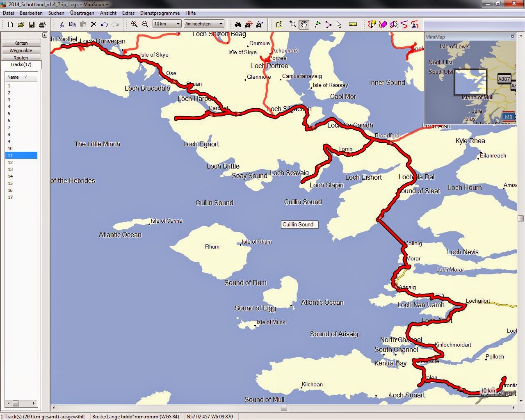Click the Print icon

(x=42, y=25)
